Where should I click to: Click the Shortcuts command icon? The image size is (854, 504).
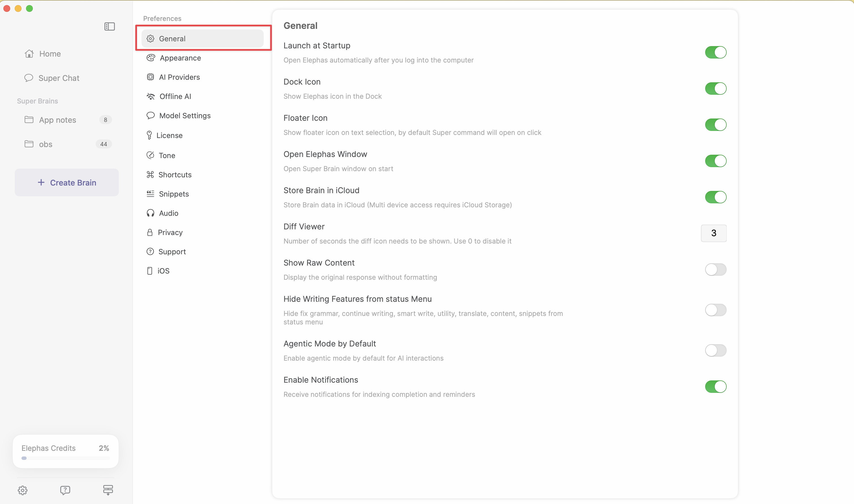pos(150,175)
